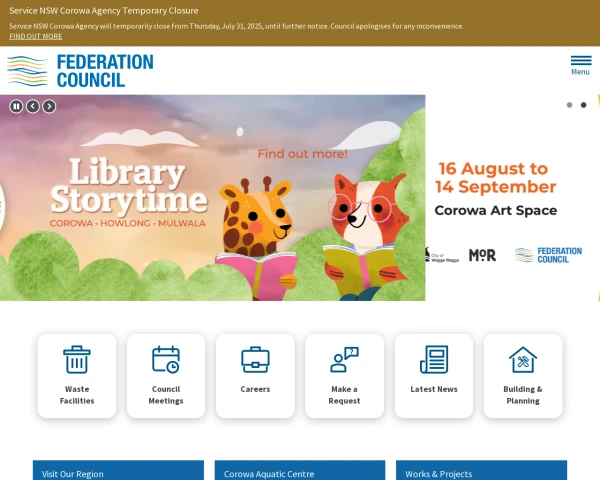
Task: Open the Visit Our Region tile
Action: tap(118, 470)
